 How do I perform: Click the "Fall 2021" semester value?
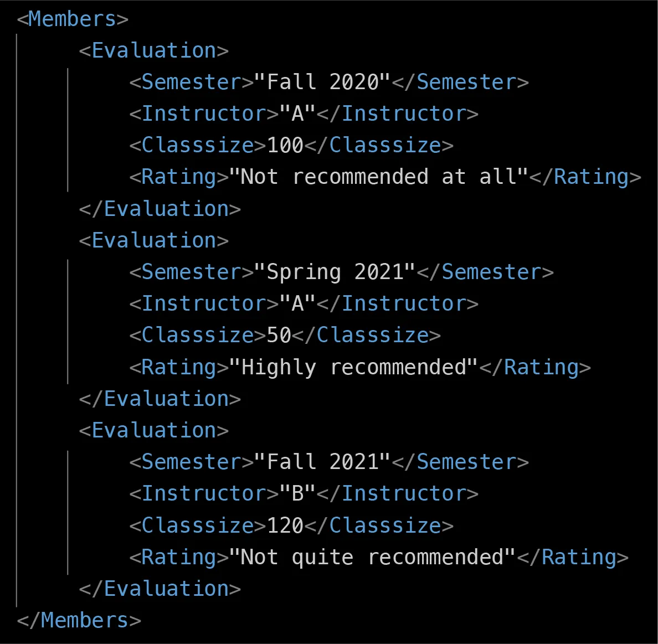[x=322, y=462]
